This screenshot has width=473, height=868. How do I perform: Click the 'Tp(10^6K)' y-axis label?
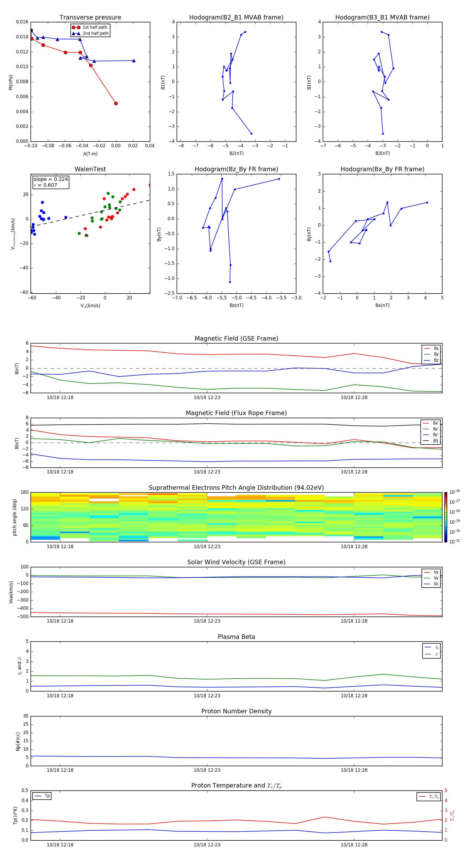tap(15, 815)
